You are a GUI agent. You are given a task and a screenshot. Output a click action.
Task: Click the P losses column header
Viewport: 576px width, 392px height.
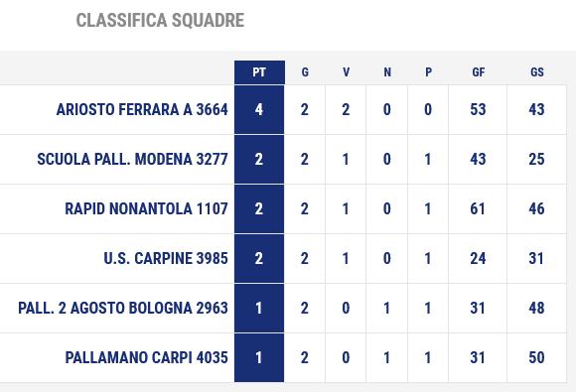(x=428, y=72)
